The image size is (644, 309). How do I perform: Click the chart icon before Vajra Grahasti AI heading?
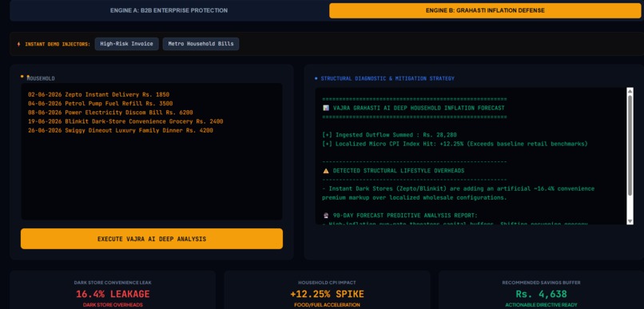point(326,108)
